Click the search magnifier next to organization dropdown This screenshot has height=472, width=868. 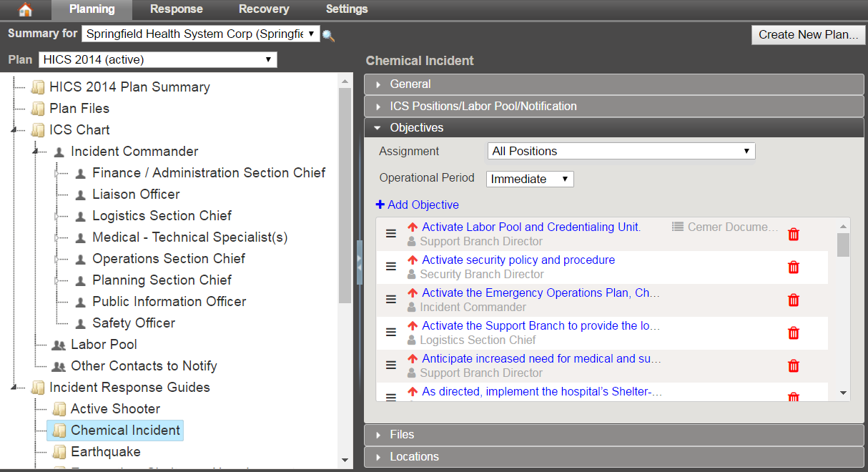[x=328, y=36]
